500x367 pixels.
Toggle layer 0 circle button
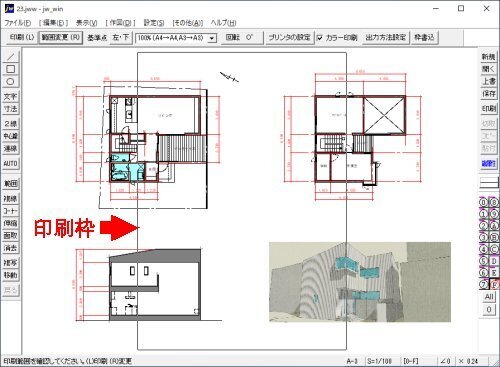pos(484,202)
